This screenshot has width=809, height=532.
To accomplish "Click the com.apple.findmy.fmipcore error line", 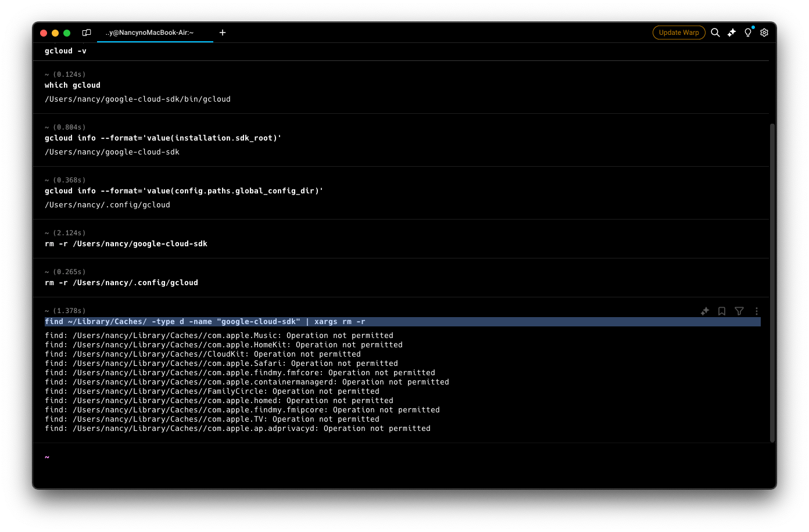I will click(242, 410).
